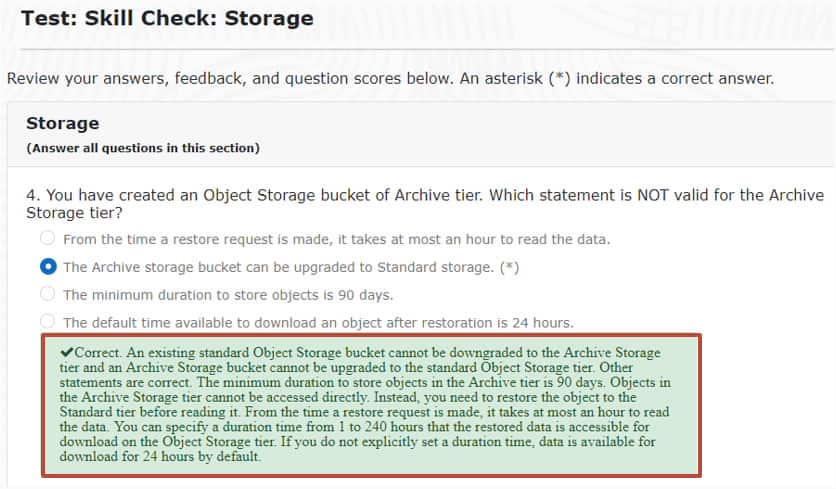Select radio button for 'upgraded to Standard storage' answer

(x=47, y=267)
